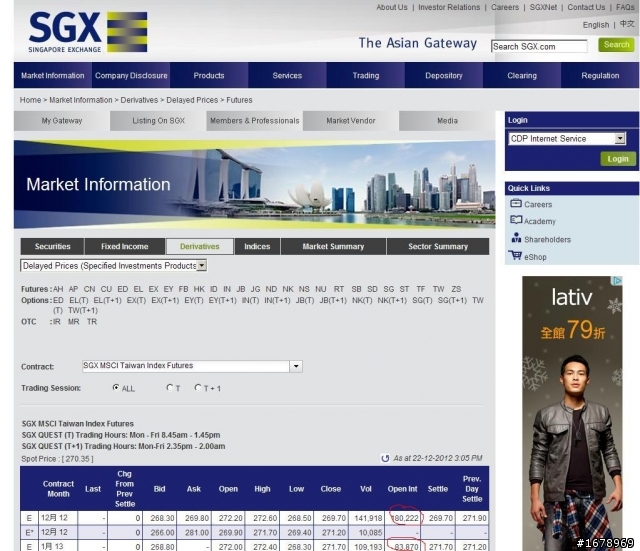Open the About Us link
This screenshot has height=551, width=640.
392,7
